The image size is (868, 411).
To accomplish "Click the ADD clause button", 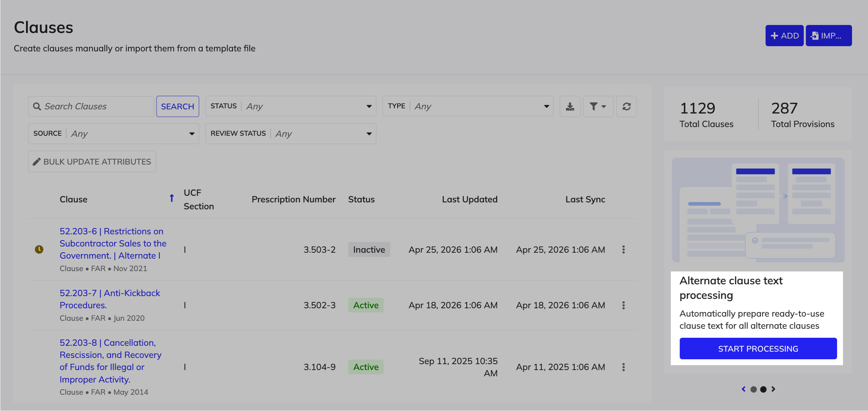I will coord(784,35).
